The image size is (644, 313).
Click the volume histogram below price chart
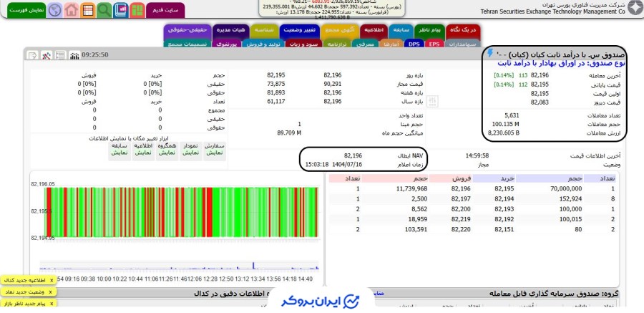[x=179, y=266]
